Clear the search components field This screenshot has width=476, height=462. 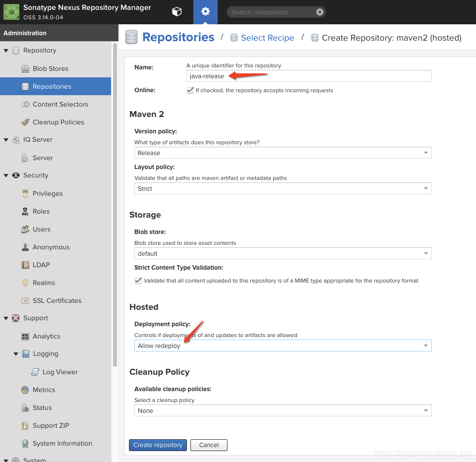pos(319,12)
